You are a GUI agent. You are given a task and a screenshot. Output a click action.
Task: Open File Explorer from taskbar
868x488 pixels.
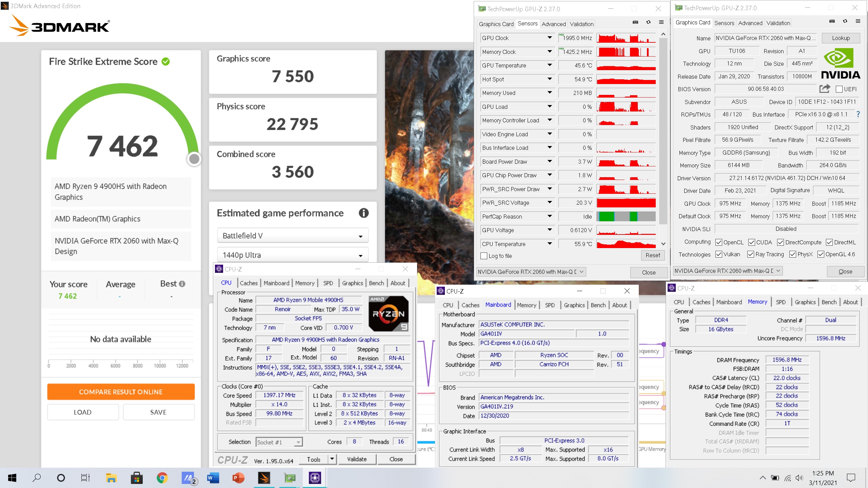[x=111, y=478]
